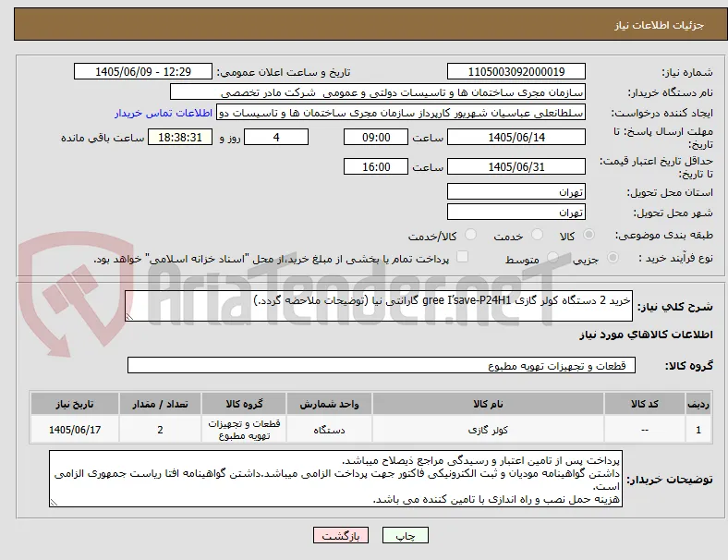Click the general description text area
This screenshot has width=728, height=560.
pyautogui.click(x=379, y=306)
